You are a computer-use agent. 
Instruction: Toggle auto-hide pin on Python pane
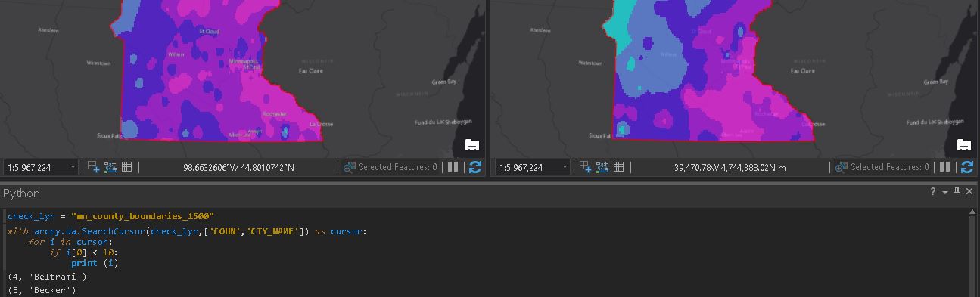(x=957, y=192)
